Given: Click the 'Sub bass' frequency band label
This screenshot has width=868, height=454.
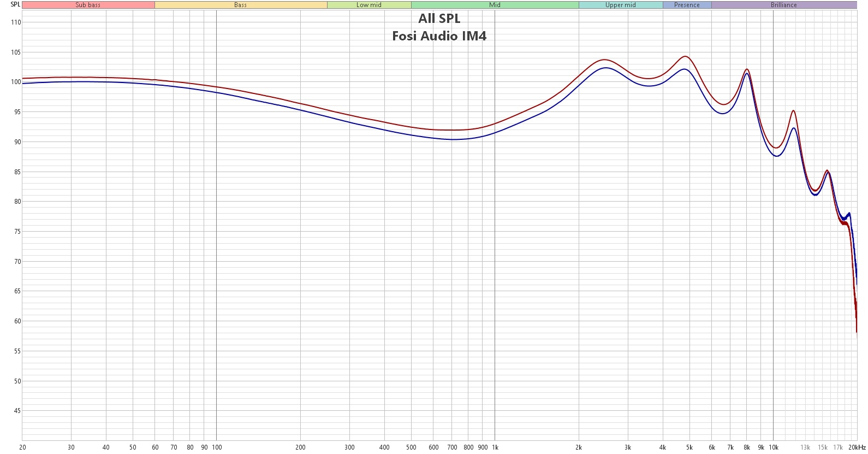Looking at the screenshot, I should point(88,5).
